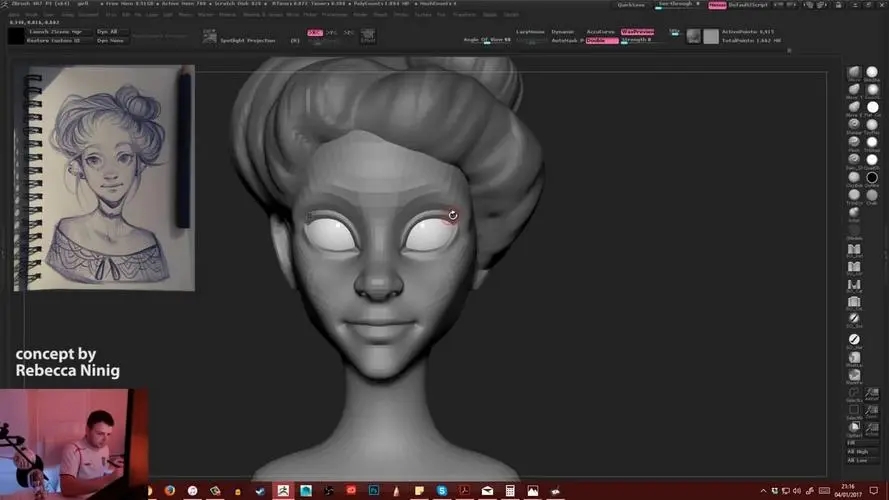The width and height of the screenshot is (889, 500).
Task: Open Firefox from the taskbar
Action: click(x=170, y=490)
